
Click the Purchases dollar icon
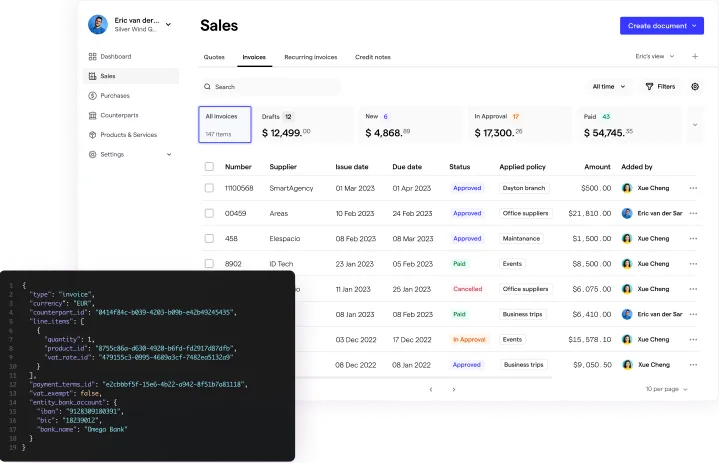point(92,95)
